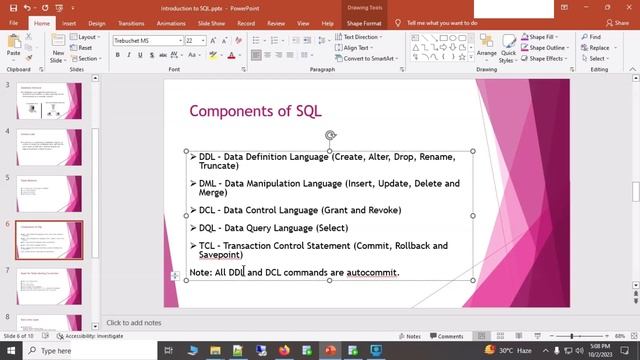Open the Insert ribbon tab

pyautogui.click(x=69, y=23)
